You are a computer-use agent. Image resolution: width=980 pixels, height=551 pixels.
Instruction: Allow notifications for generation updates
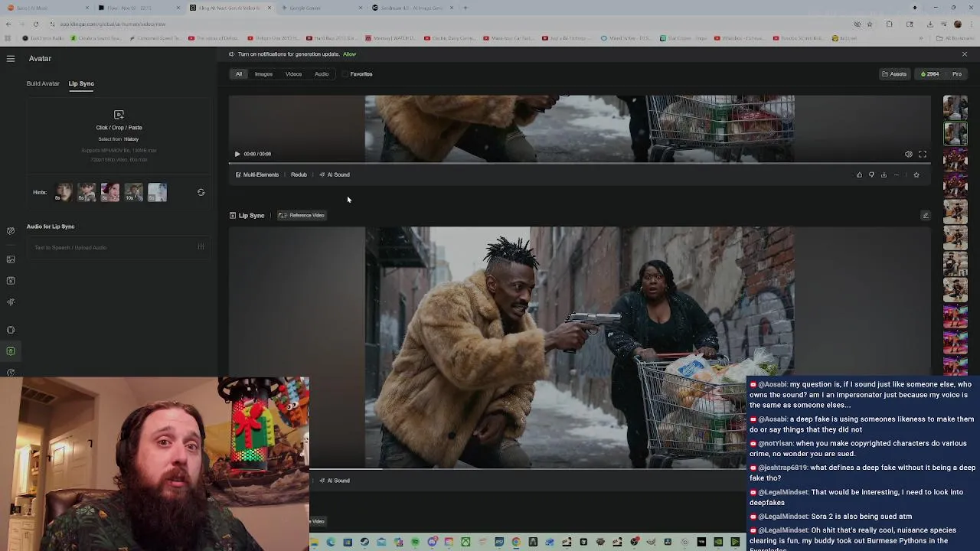(349, 54)
